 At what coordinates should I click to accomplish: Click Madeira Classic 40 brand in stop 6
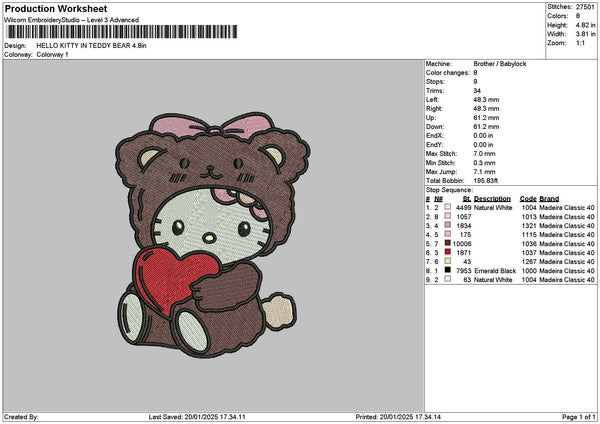coord(567,253)
